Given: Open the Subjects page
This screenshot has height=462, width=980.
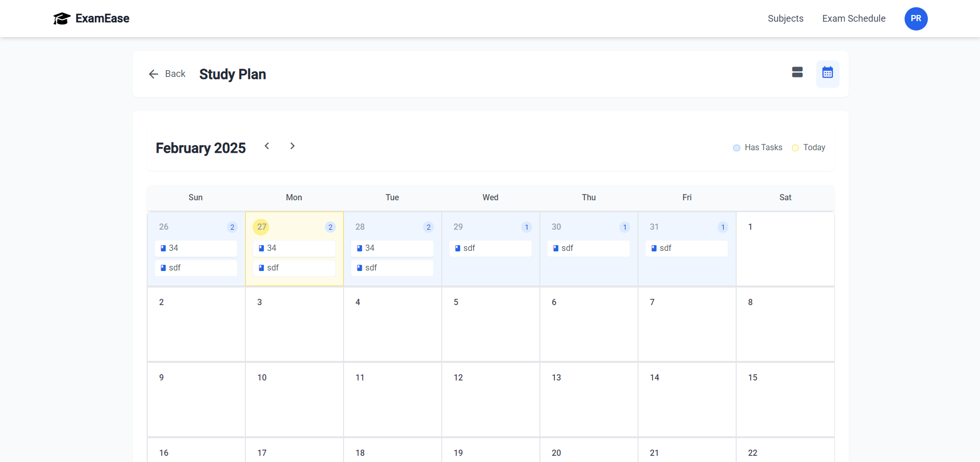Looking at the screenshot, I should [x=785, y=19].
